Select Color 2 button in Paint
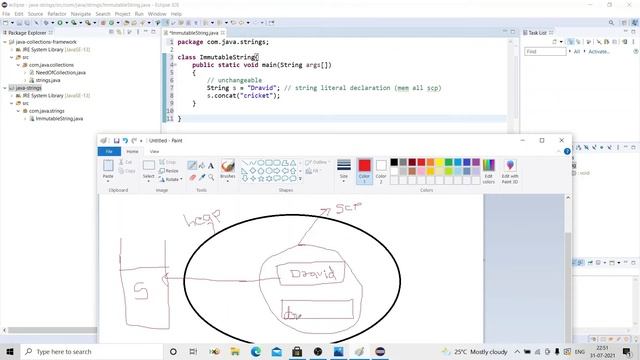The height and width of the screenshot is (360, 640). click(381, 171)
